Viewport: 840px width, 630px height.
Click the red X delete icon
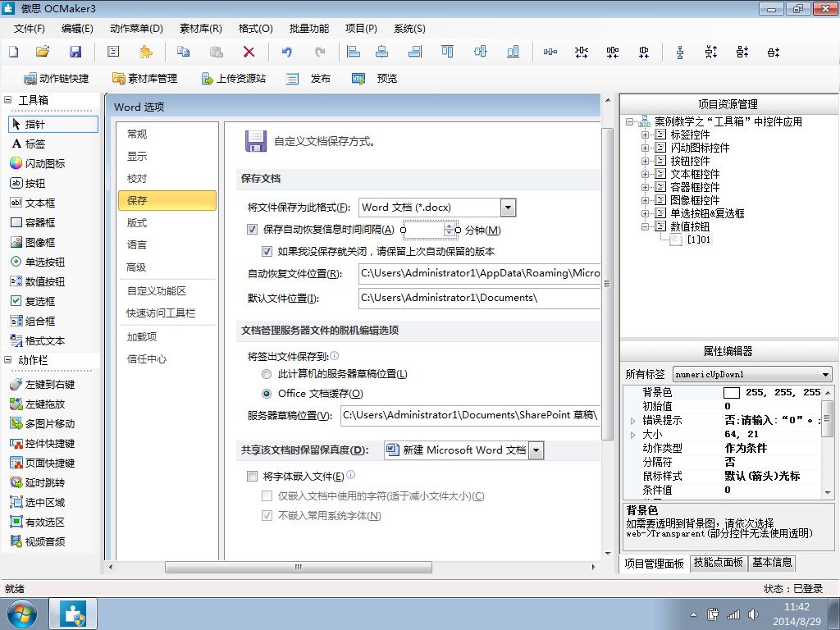[x=249, y=52]
